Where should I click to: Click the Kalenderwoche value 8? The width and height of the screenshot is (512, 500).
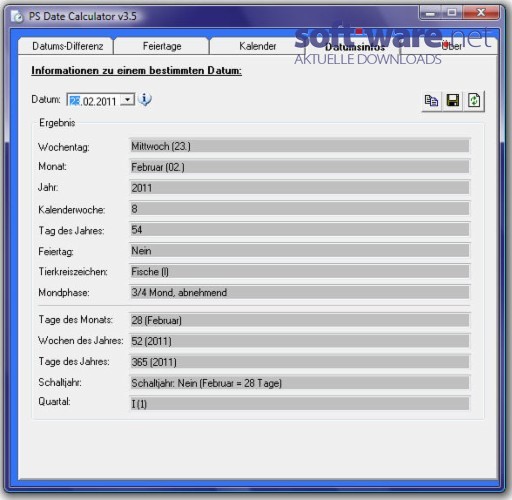click(299, 209)
